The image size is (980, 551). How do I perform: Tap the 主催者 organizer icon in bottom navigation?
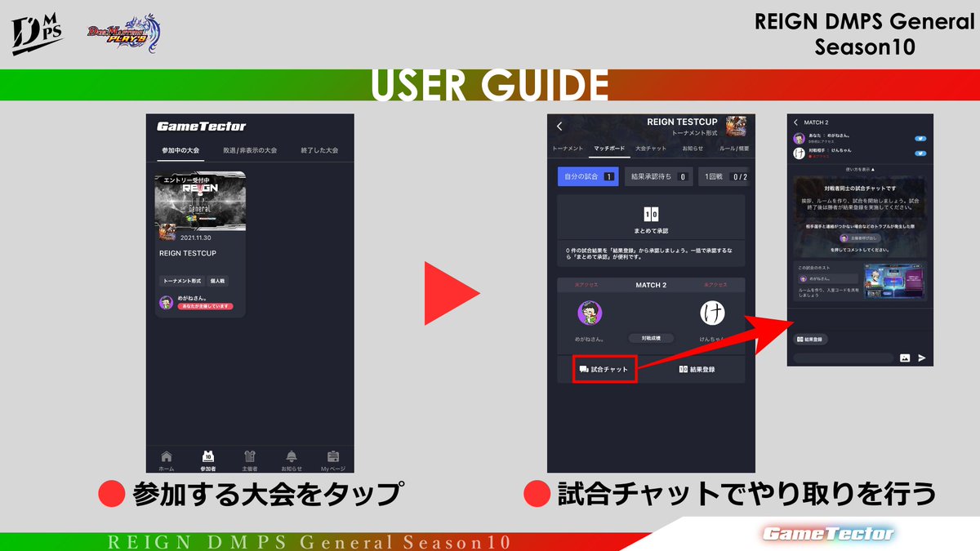click(x=250, y=460)
